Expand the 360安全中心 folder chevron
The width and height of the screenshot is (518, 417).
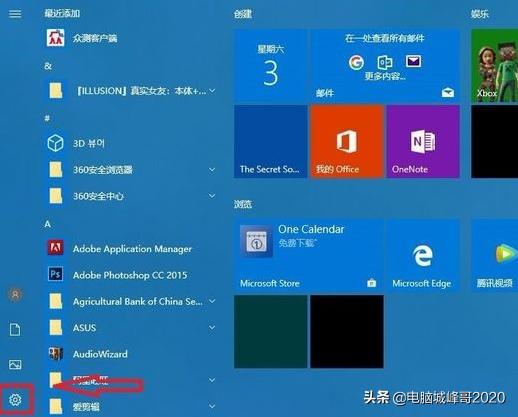pos(212,196)
